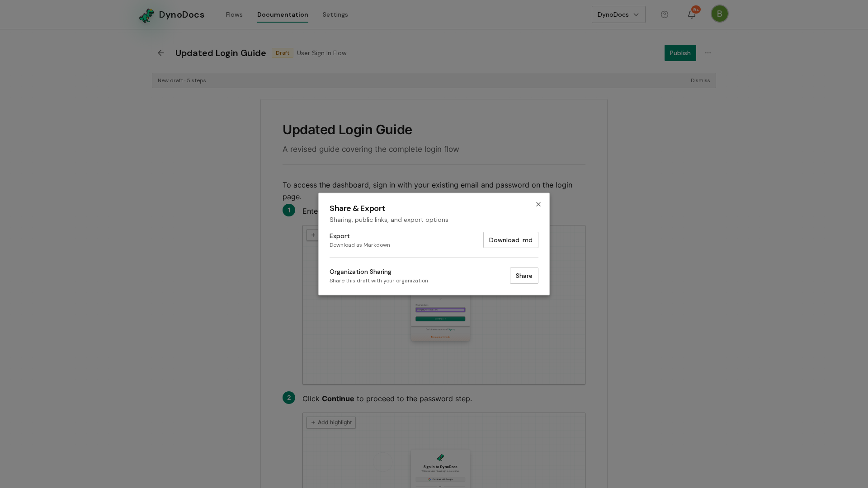The height and width of the screenshot is (488, 868).
Task: Click the intro paragraph about dashboard access
Action: pos(427,191)
